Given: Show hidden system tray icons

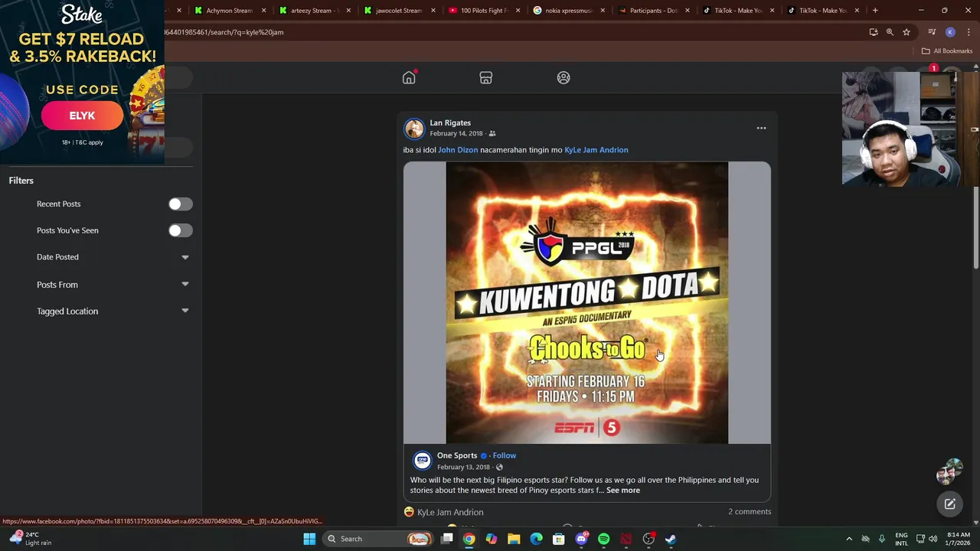Looking at the screenshot, I should [x=848, y=539].
